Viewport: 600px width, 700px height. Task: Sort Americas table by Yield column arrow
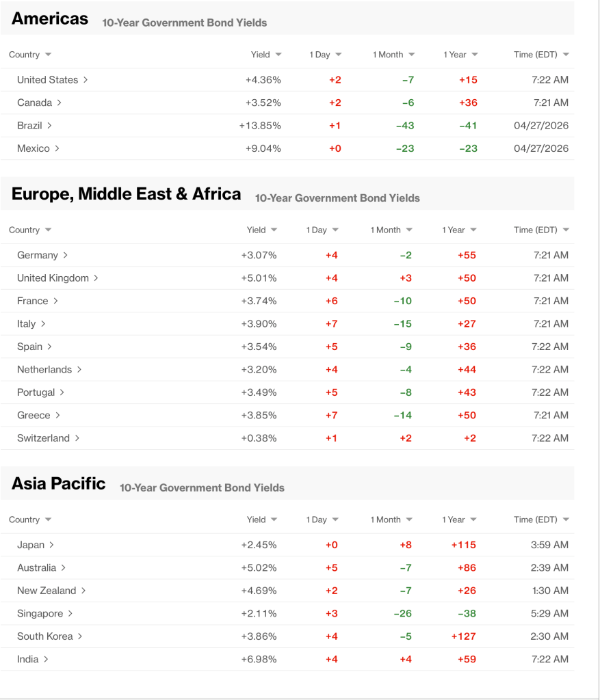(277, 55)
